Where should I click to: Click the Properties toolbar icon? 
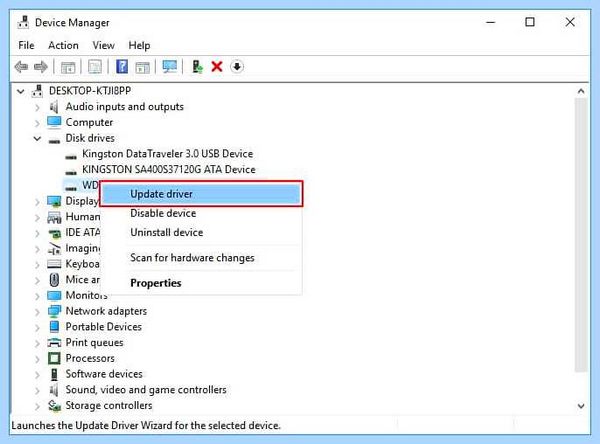pyautogui.click(x=95, y=67)
